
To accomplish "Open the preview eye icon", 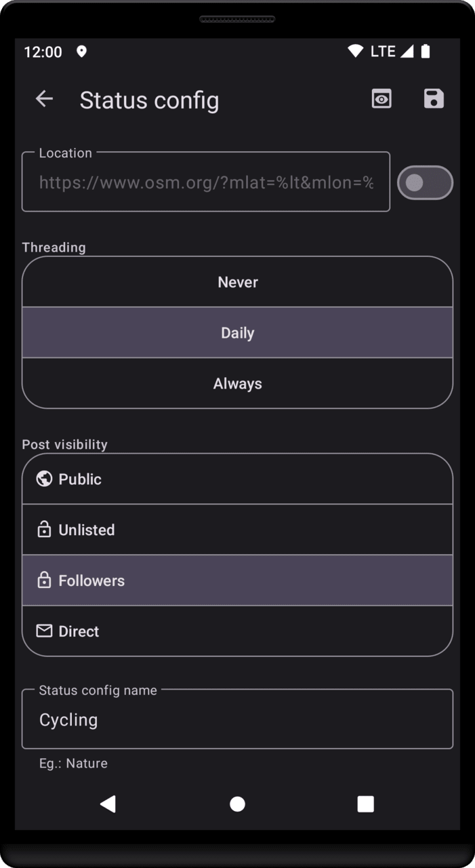I will tap(381, 99).
